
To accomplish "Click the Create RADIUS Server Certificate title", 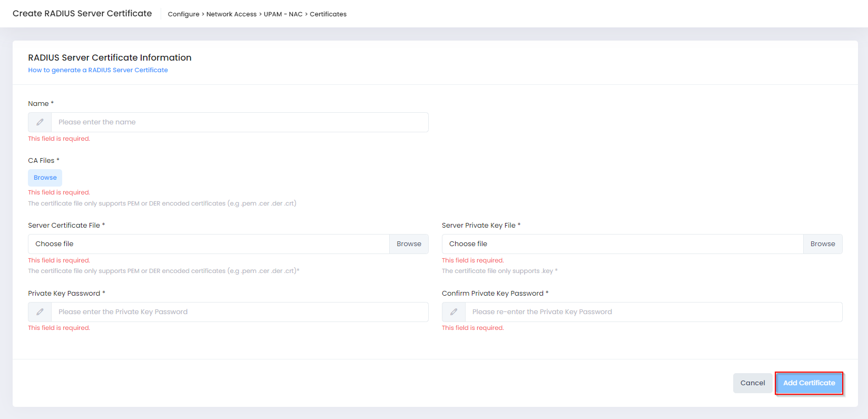I will 82,14.
